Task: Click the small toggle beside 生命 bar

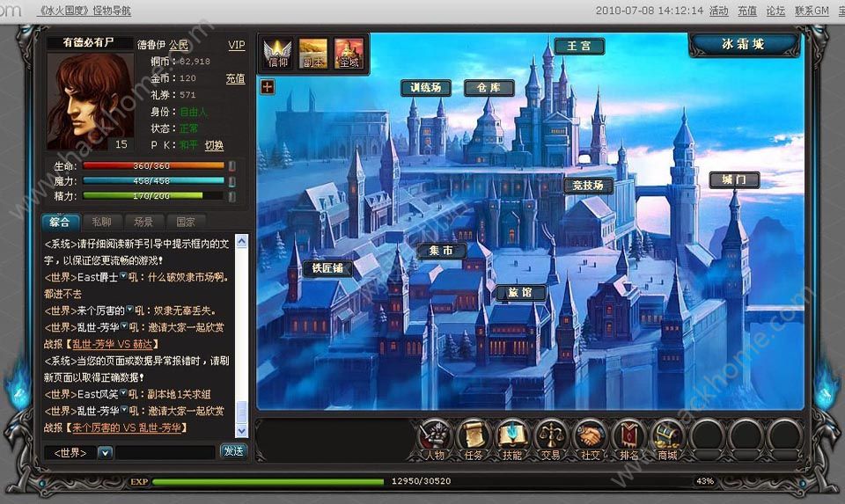Action: click(231, 166)
